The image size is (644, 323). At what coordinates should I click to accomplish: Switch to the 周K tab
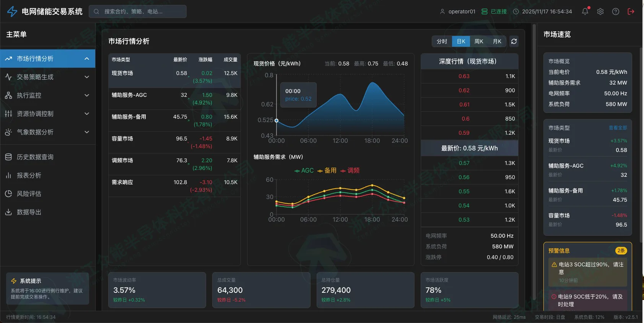point(479,41)
